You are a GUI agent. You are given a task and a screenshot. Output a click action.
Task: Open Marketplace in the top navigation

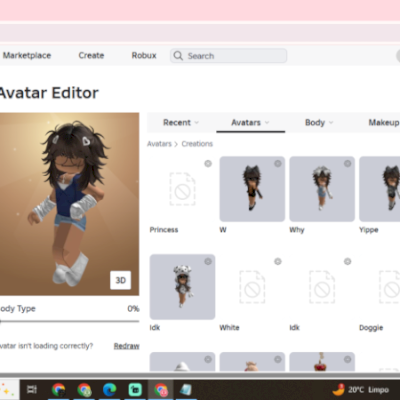[x=27, y=55]
